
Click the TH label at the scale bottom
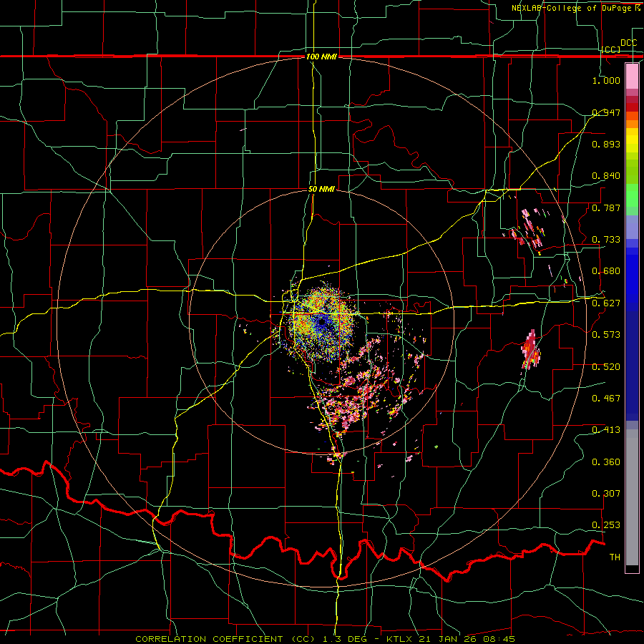[615, 557]
